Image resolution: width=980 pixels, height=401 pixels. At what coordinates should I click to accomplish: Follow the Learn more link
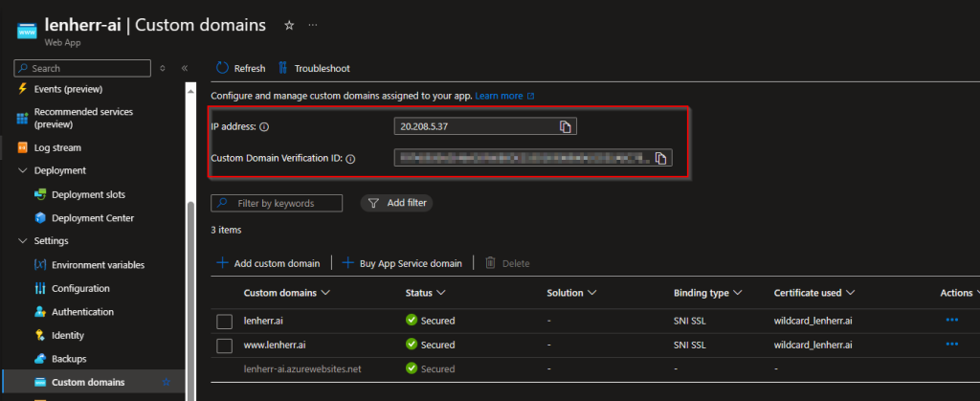tap(504, 97)
